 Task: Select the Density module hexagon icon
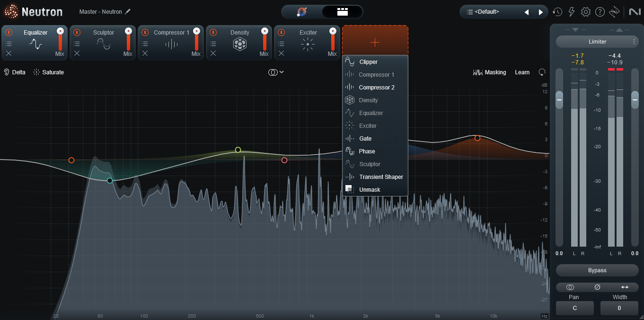click(240, 44)
